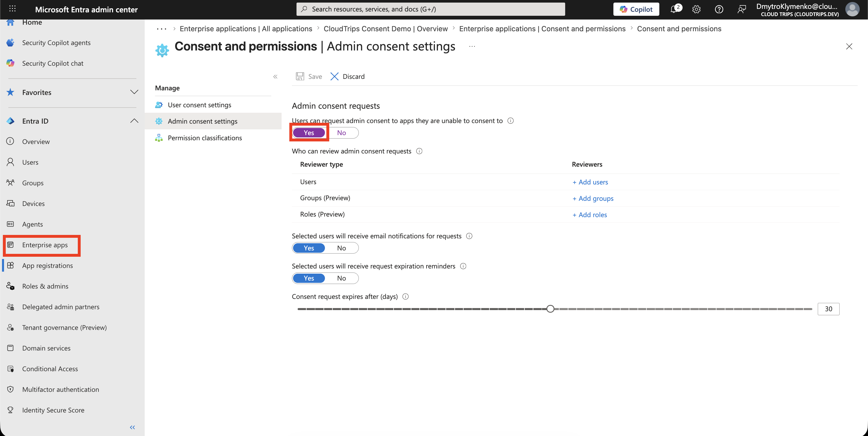Open Security Copilot agents
868x436 pixels.
[56, 43]
